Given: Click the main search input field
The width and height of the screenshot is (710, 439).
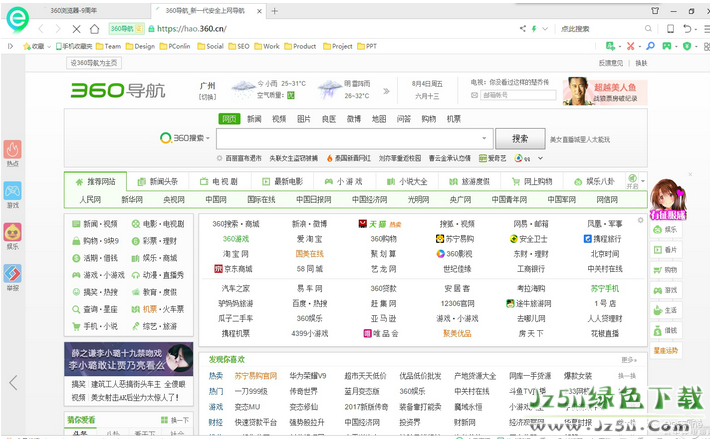Looking at the screenshot, I should (354, 138).
